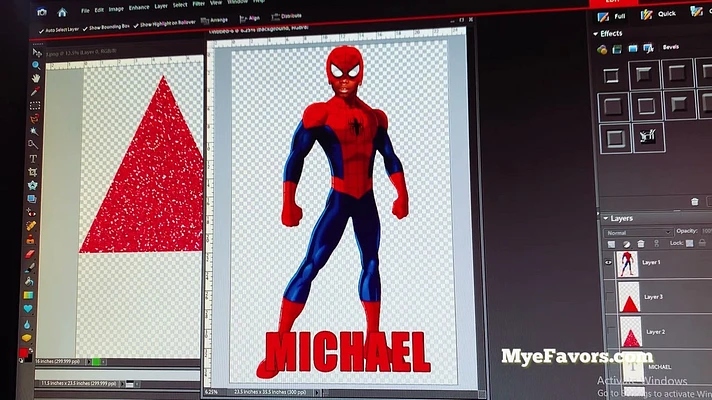
Task: Toggle Show Bounding Box checkbox
Action: tap(85, 29)
